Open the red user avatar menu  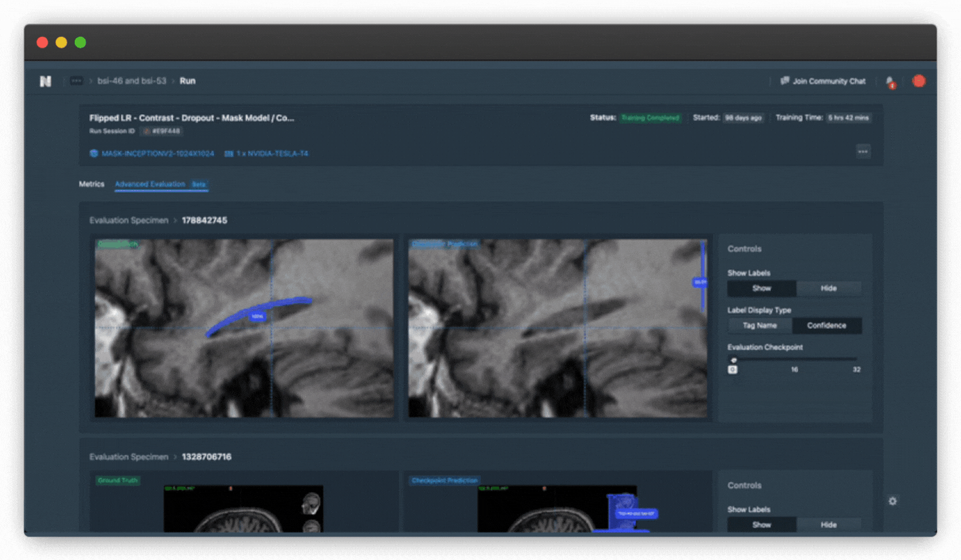tap(919, 81)
